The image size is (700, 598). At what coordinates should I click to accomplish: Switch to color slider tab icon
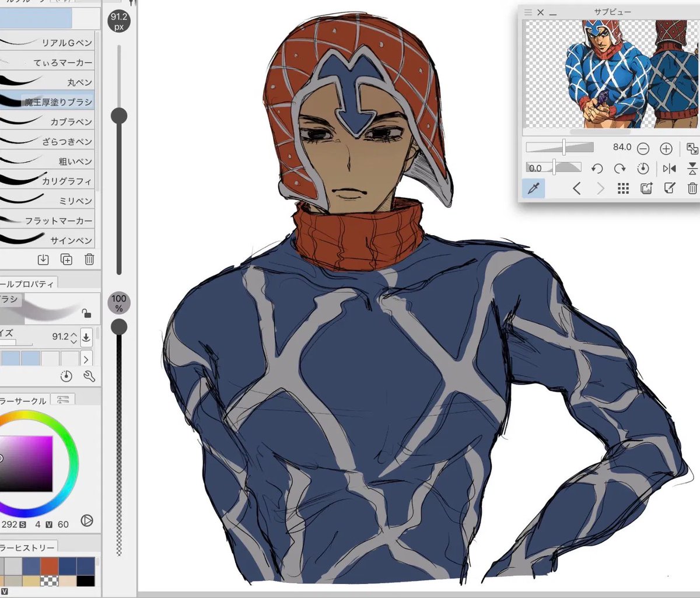point(63,400)
